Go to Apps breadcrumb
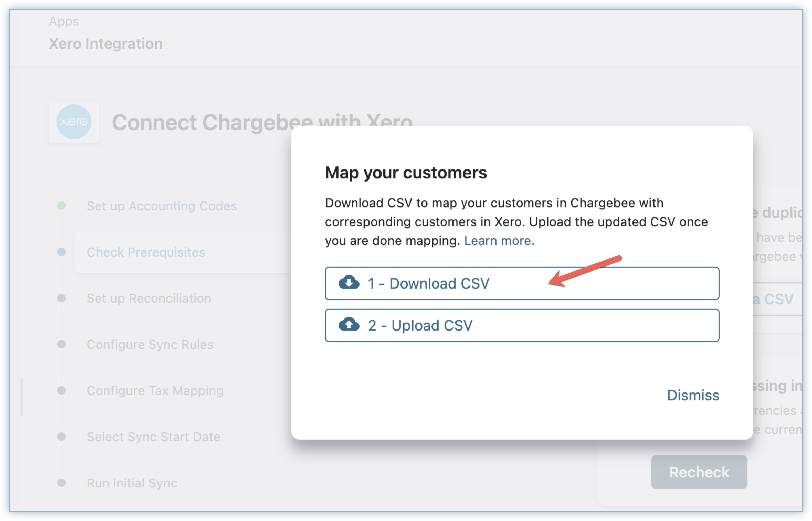This screenshot has height=521, width=812. pos(64,21)
